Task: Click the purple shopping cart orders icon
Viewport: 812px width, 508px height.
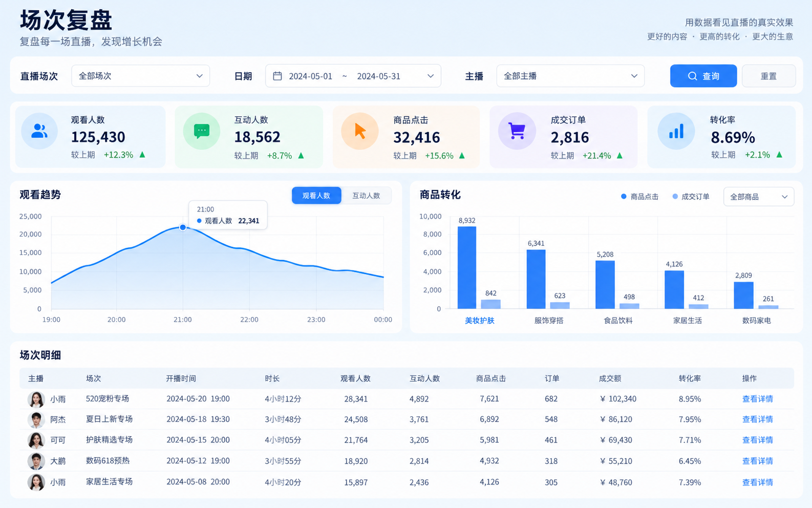Action: [517, 131]
